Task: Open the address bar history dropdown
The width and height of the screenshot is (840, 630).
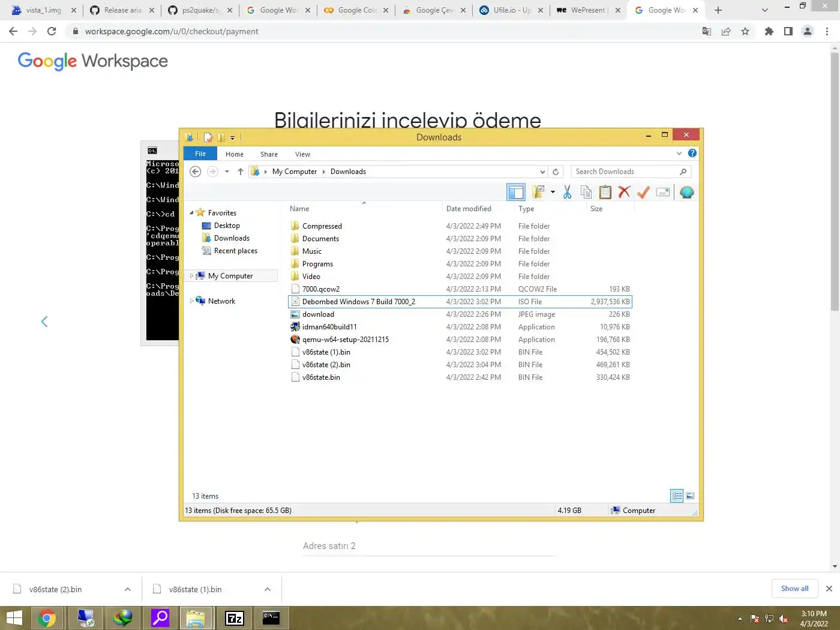Action: 542,172
